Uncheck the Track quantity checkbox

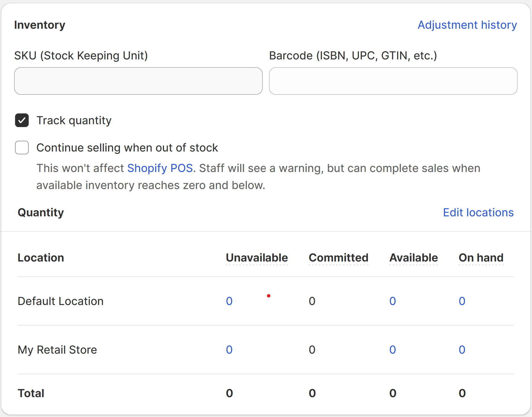click(x=22, y=120)
